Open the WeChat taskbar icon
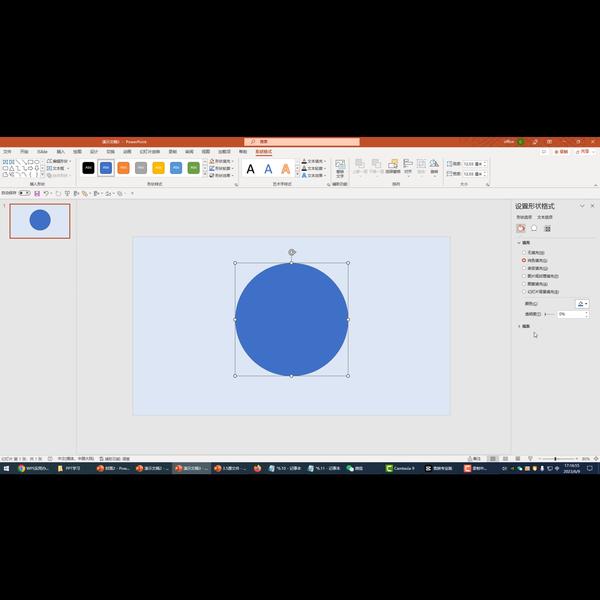The width and height of the screenshot is (600, 600). pos(355,468)
